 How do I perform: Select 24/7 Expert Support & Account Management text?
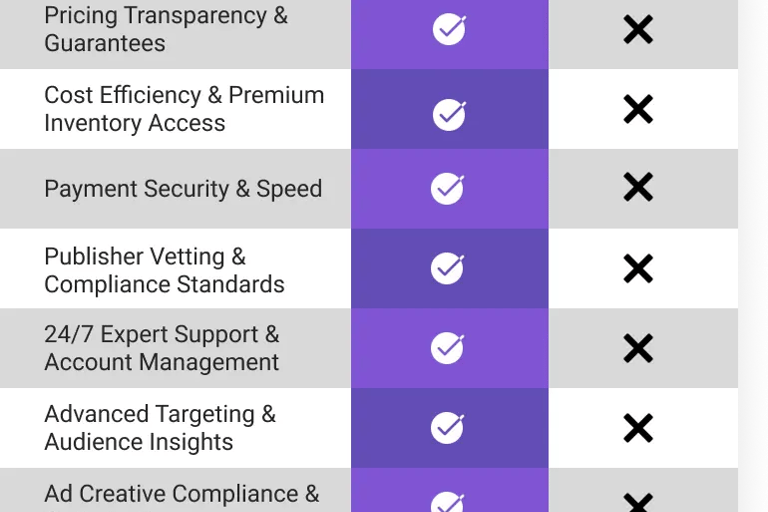162,348
